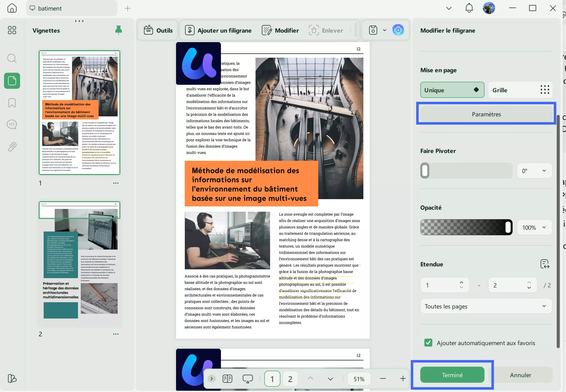Decrease the range end page value
The width and height of the screenshot is (566, 392).
529,288
